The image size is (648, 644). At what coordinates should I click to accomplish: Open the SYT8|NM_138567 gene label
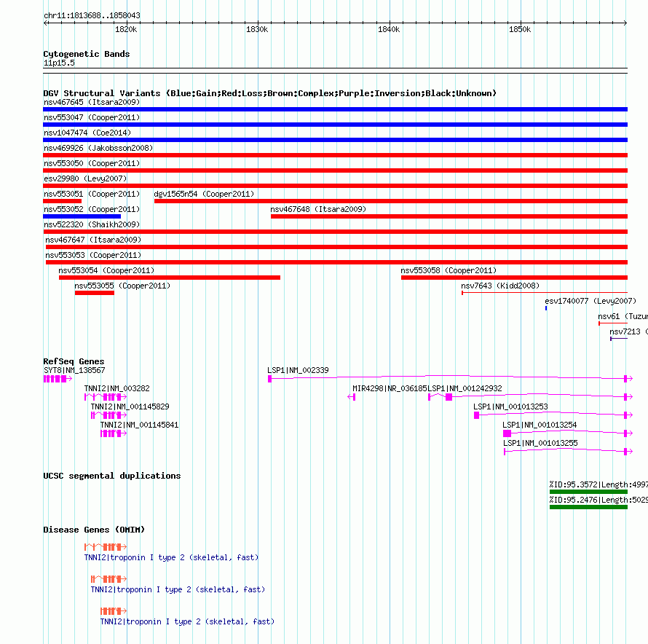[x=74, y=371]
